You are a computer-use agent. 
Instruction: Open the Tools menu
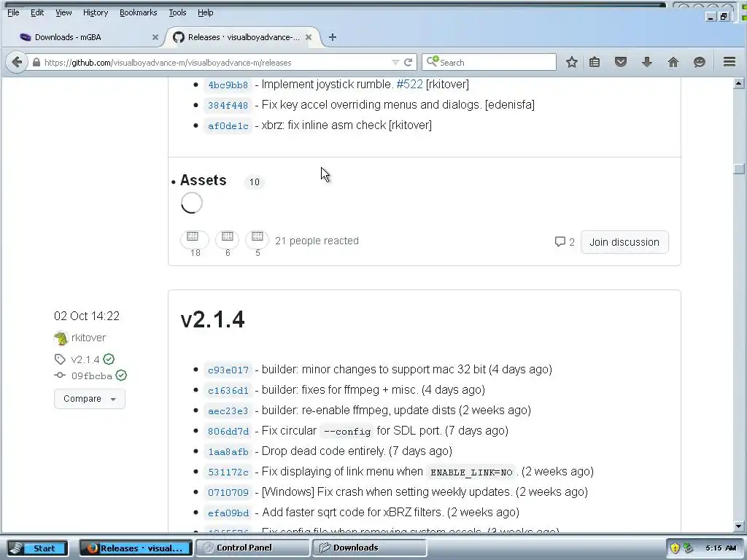(177, 12)
